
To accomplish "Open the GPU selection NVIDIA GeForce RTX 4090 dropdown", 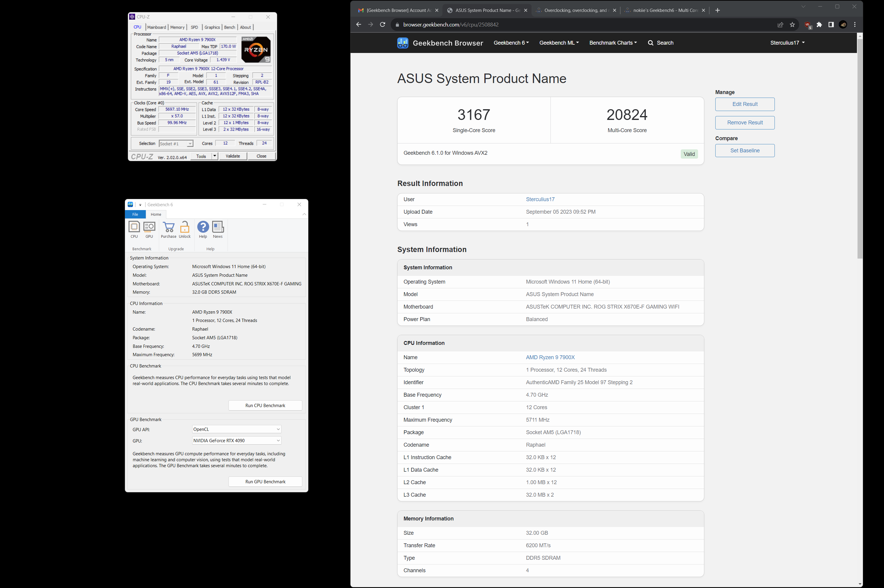I will click(237, 440).
